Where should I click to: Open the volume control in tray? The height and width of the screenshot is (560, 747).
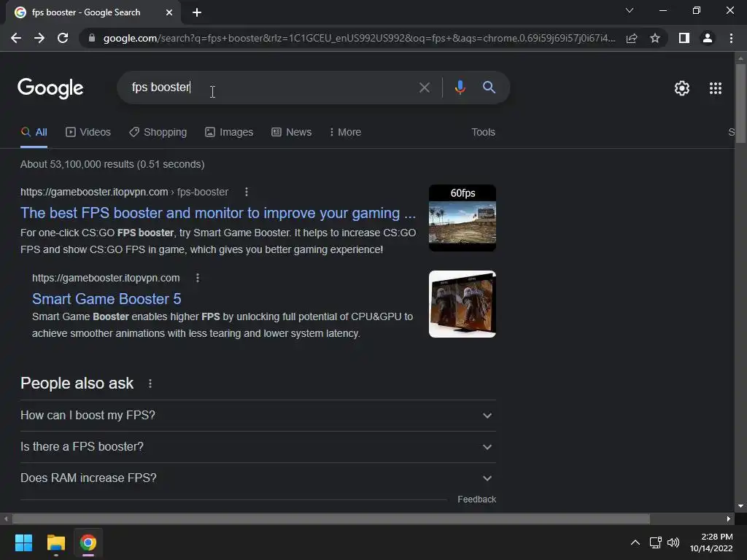tap(673, 542)
